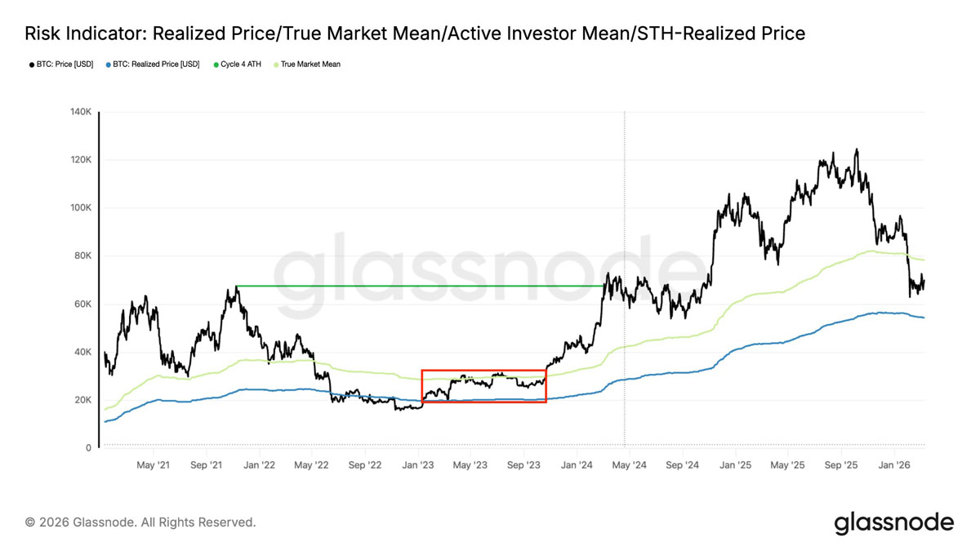Click the 140K y-axis label
The height and width of the screenshot is (551, 980).
point(80,112)
